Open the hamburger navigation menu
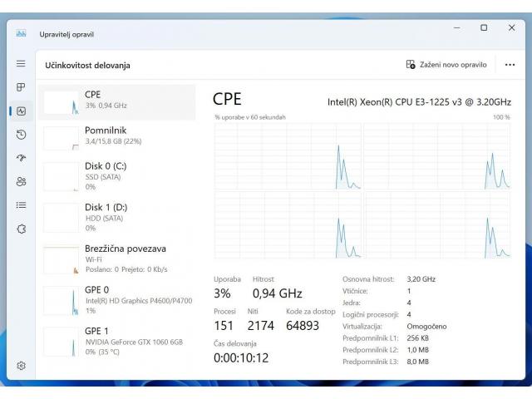The width and height of the screenshot is (532, 399). [x=21, y=63]
